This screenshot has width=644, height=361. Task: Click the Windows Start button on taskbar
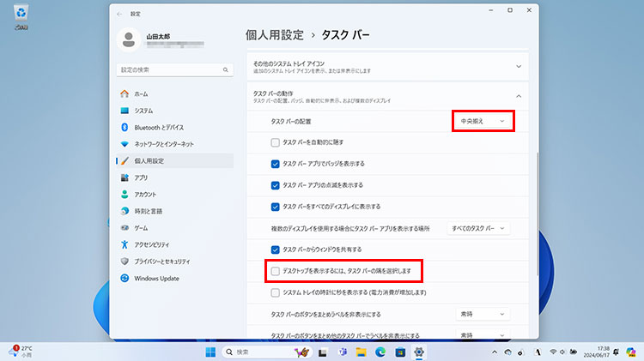click(210, 352)
